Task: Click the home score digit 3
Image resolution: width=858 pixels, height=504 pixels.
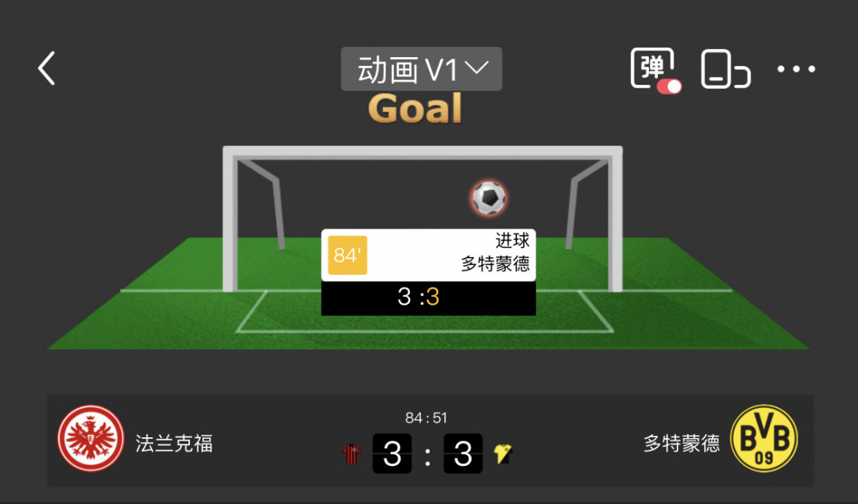Action: click(392, 454)
